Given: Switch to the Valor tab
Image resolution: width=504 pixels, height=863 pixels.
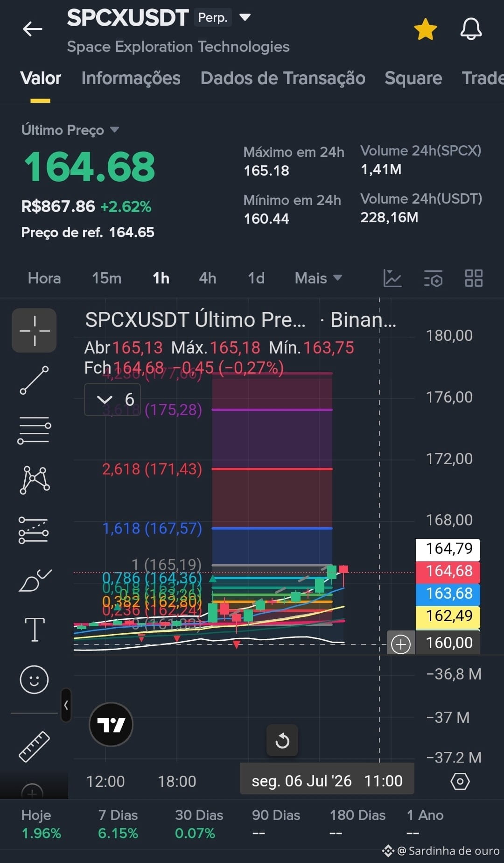Looking at the screenshot, I should (41, 78).
